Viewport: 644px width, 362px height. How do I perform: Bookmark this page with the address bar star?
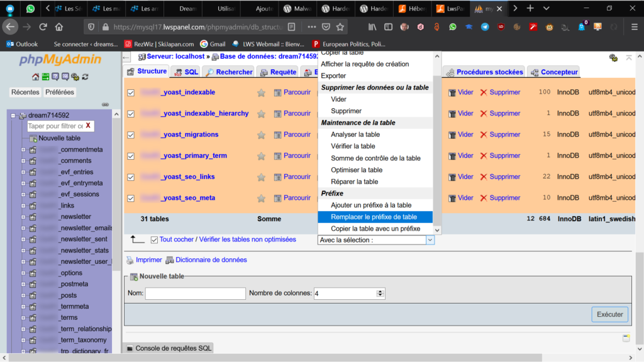340,27
